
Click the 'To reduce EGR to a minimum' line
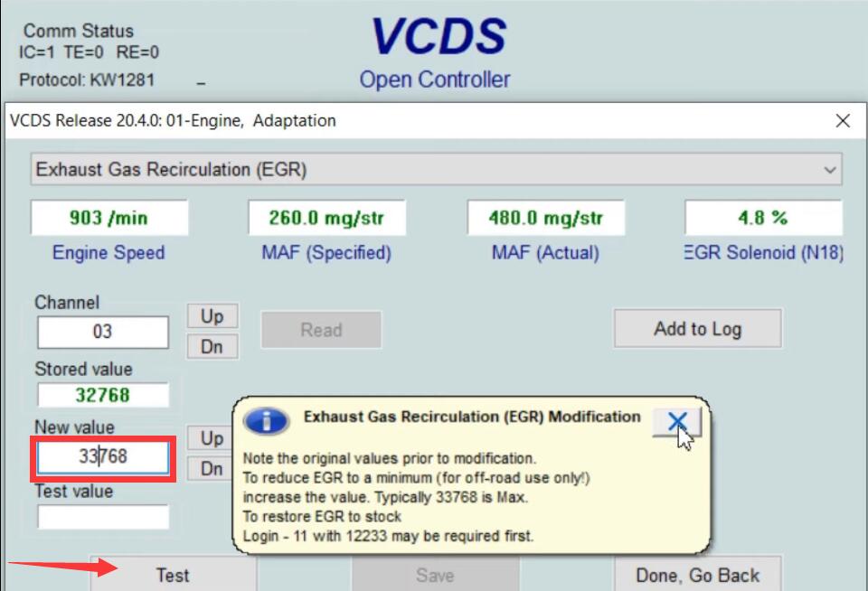(416, 477)
